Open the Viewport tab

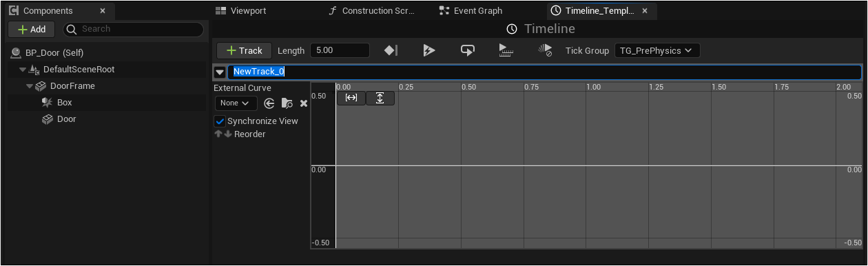coord(240,11)
